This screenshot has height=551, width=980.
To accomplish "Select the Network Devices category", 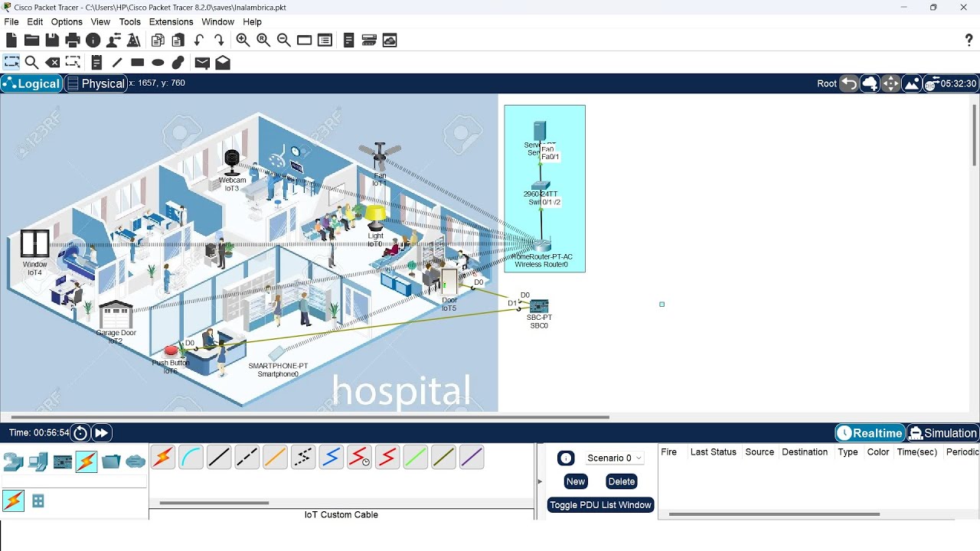I will [13, 461].
